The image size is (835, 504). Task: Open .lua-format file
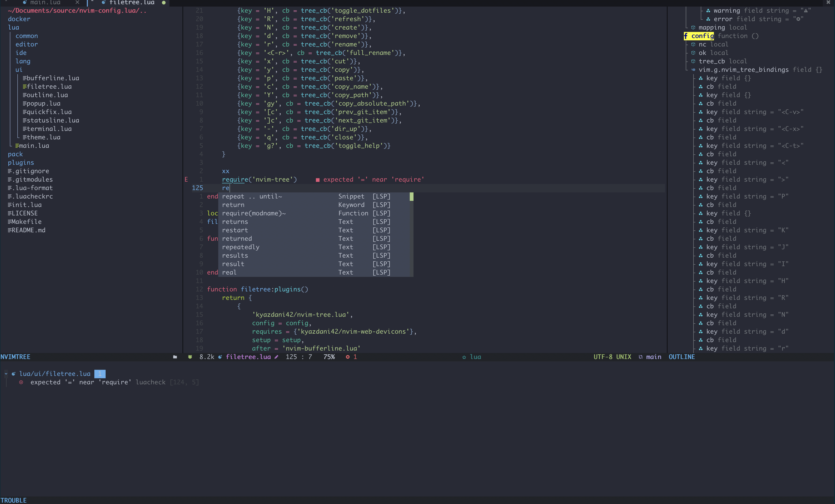click(x=32, y=188)
